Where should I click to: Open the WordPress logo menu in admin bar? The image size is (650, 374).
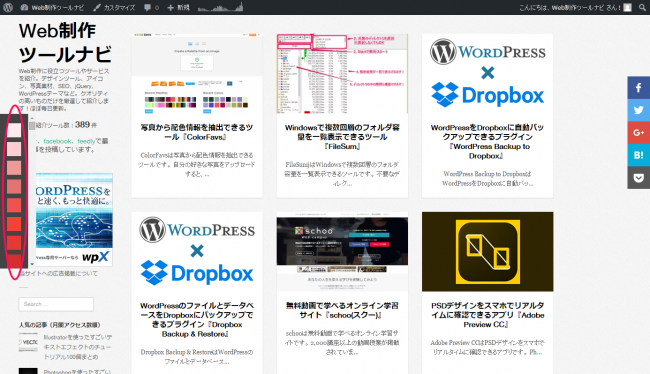(8, 7)
